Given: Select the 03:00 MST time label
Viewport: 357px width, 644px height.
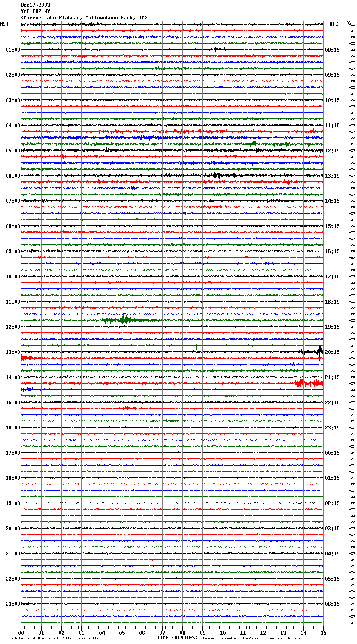Looking at the screenshot, I should point(13,100).
